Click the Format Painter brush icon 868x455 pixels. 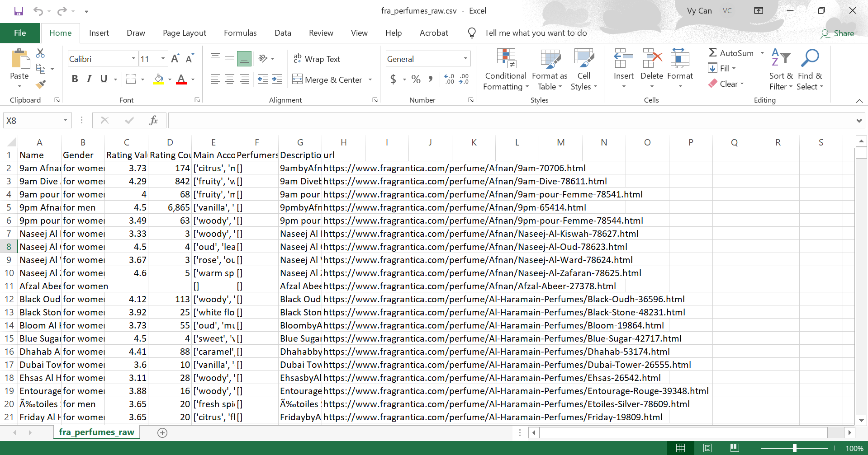41,84
